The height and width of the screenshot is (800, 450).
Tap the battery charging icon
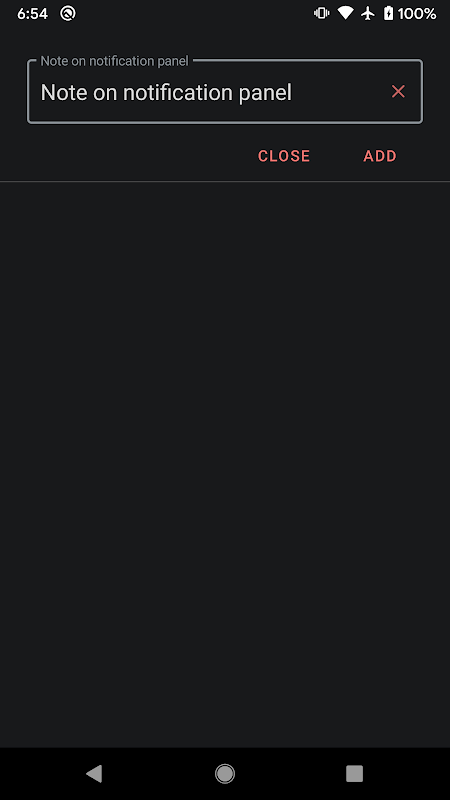(x=388, y=14)
